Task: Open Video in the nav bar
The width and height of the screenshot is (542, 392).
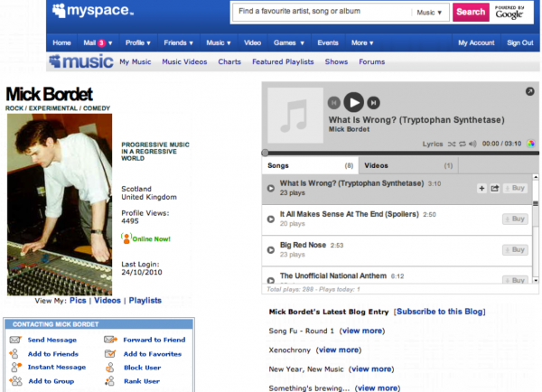Action: [252, 42]
